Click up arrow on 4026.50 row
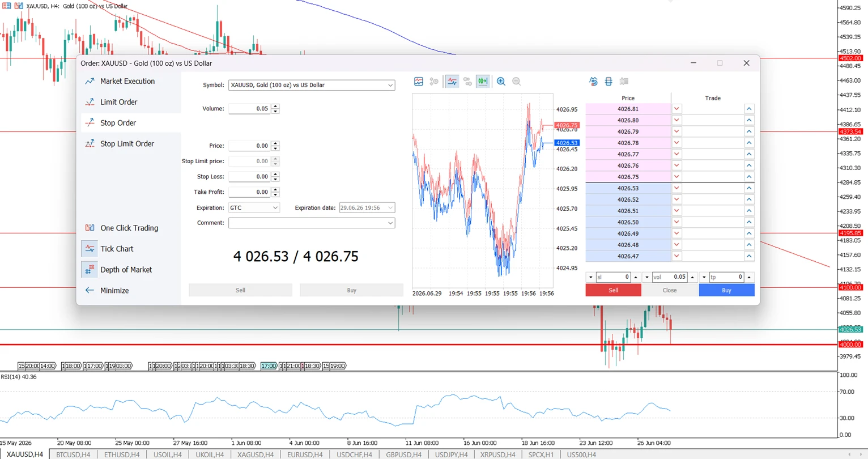 click(749, 222)
